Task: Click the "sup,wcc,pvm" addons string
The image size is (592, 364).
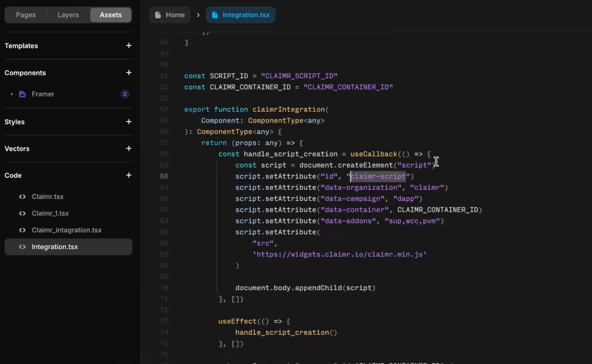Action: 412,221
